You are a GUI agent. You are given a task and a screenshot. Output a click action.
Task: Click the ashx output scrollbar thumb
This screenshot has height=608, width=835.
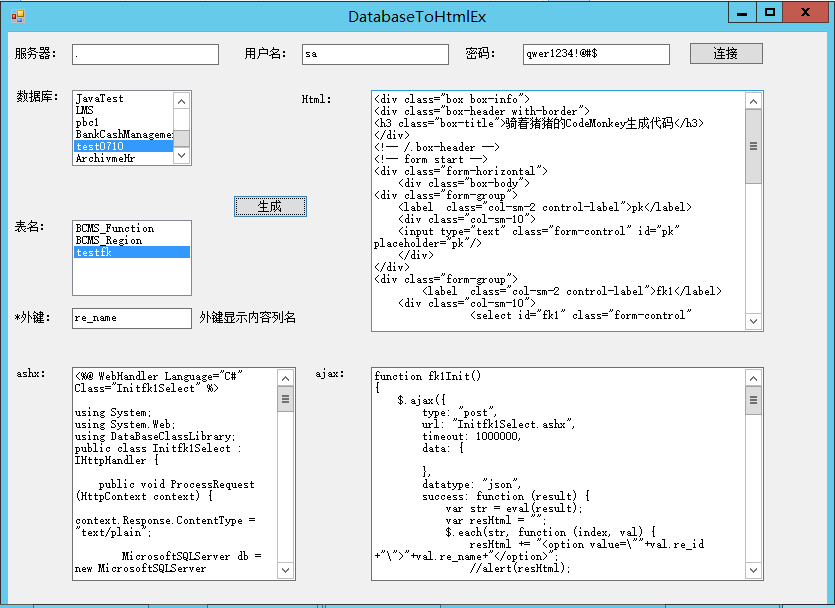[x=285, y=399]
